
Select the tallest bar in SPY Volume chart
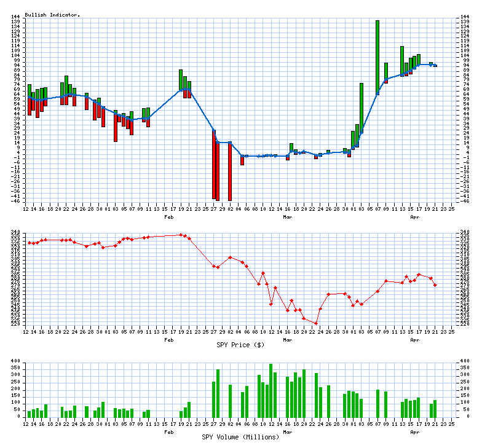click(x=271, y=390)
